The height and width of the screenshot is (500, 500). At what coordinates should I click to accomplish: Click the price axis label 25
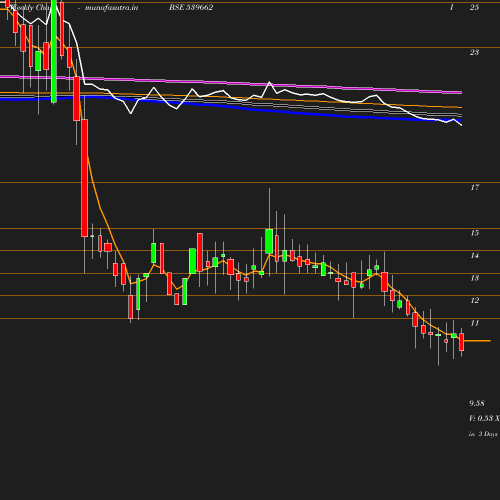click(474, 7)
